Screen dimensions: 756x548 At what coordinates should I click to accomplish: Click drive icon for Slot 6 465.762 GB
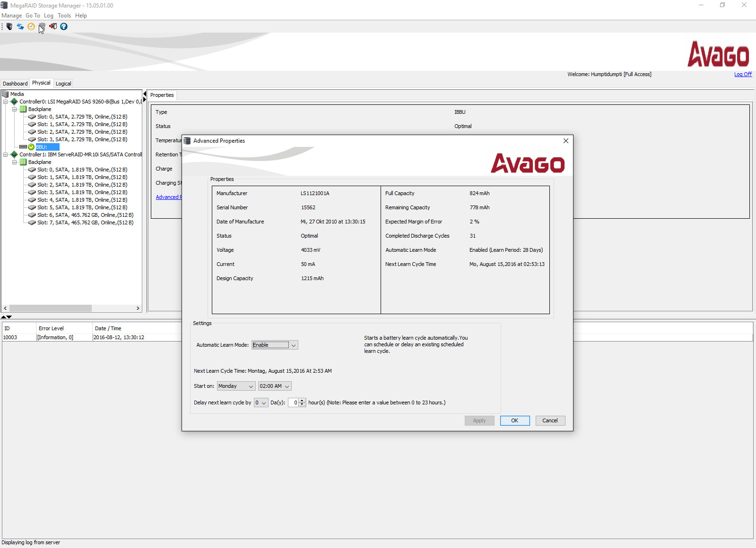pyautogui.click(x=32, y=215)
